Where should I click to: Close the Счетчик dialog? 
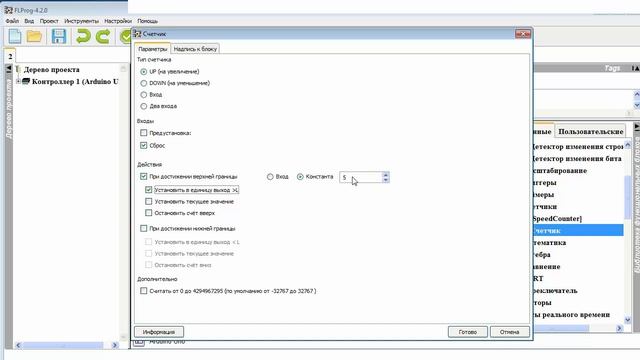pos(523,34)
